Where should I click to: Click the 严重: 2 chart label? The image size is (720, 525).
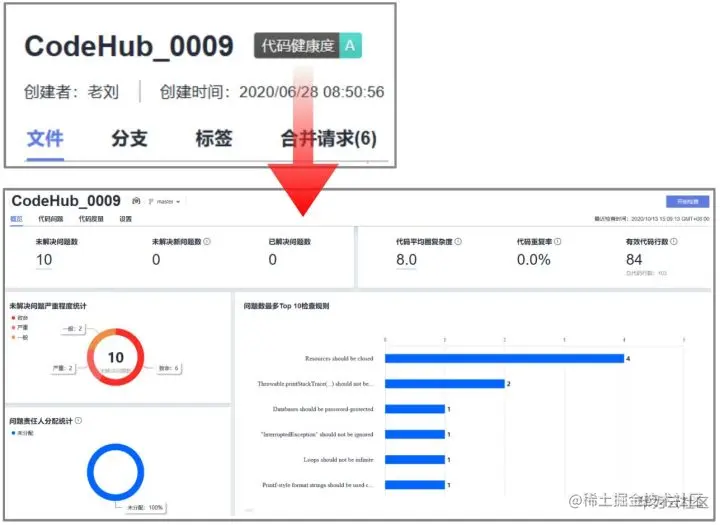[63, 368]
